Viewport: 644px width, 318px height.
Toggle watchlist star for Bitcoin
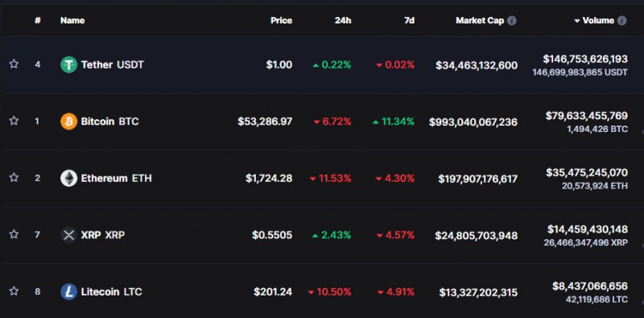(14, 121)
